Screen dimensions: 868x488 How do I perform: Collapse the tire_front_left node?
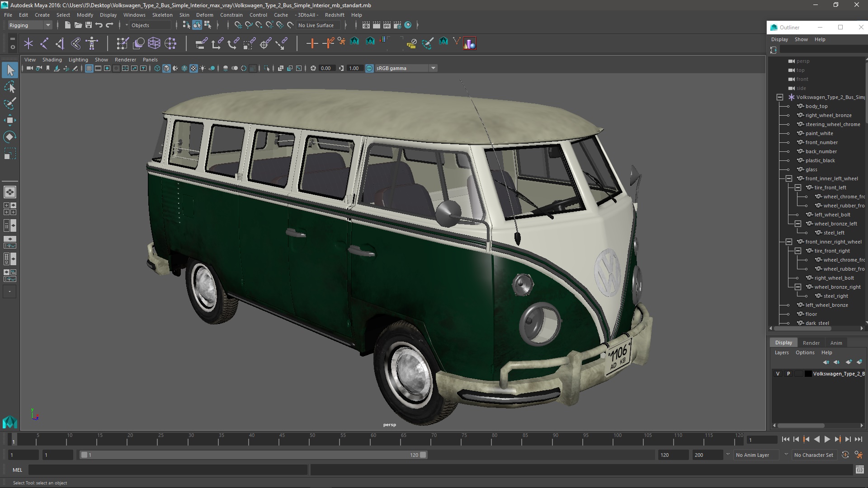(798, 188)
